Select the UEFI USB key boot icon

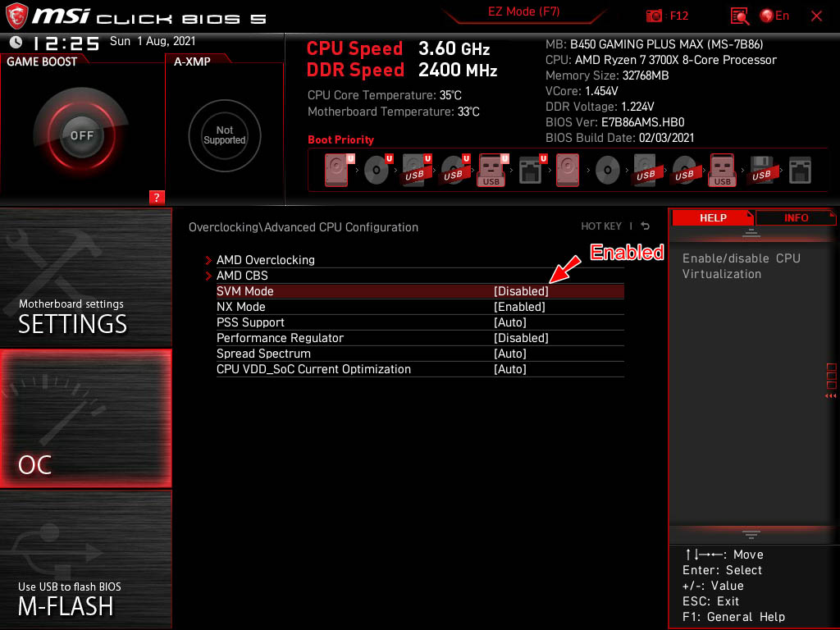click(x=492, y=171)
